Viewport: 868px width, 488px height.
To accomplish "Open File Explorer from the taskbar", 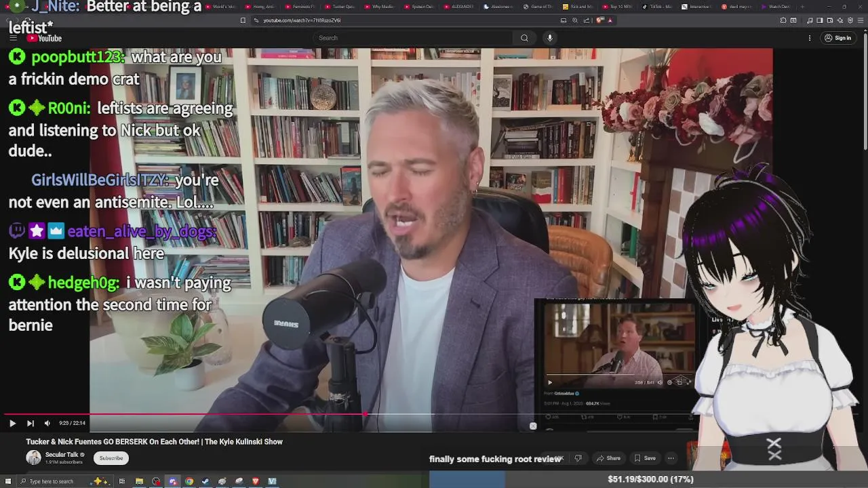I will coord(139,481).
